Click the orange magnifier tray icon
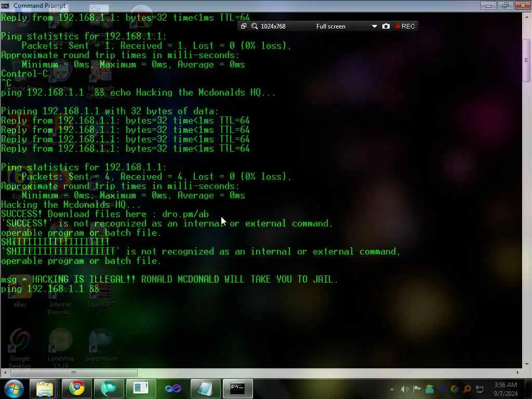This screenshot has width=532, height=399. click(467, 389)
